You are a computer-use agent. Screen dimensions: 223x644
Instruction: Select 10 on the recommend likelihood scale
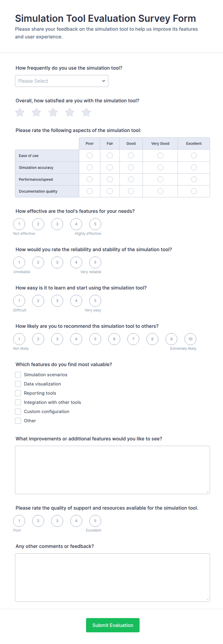[x=190, y=339]
